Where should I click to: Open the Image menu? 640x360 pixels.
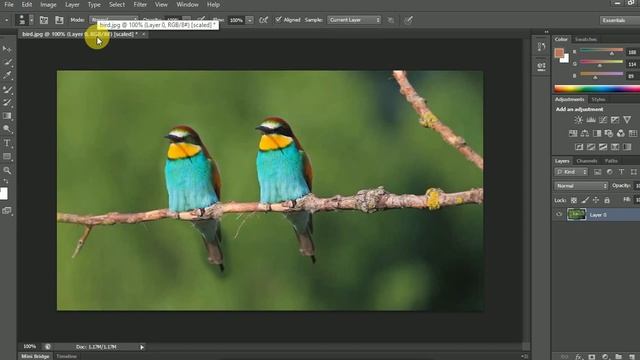[48, 4]
